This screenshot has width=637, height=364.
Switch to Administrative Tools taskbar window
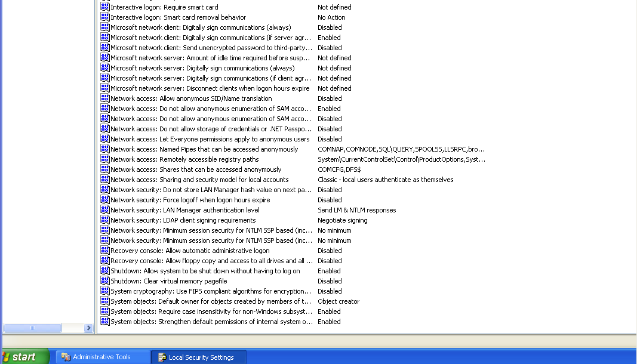(102, 357)
